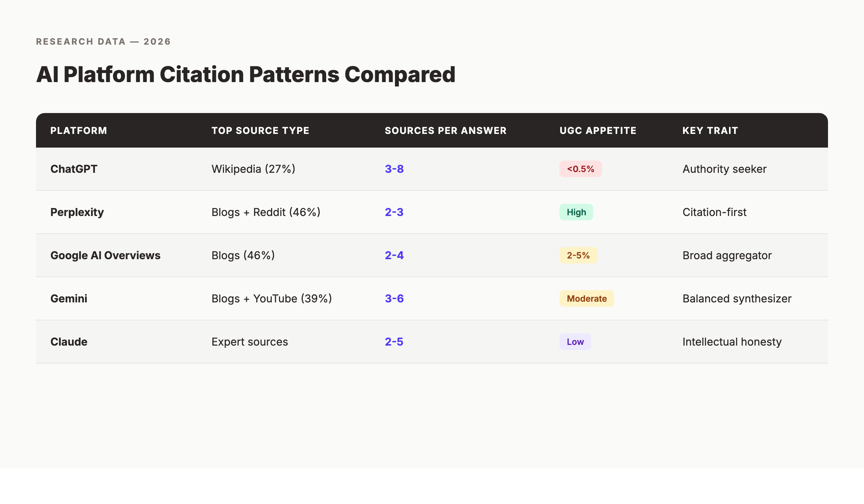Click the '2-5' sources value
Image resolution: width=864 pixels, height=504 pixels.
pyautogui.click(x=394, y=342)
